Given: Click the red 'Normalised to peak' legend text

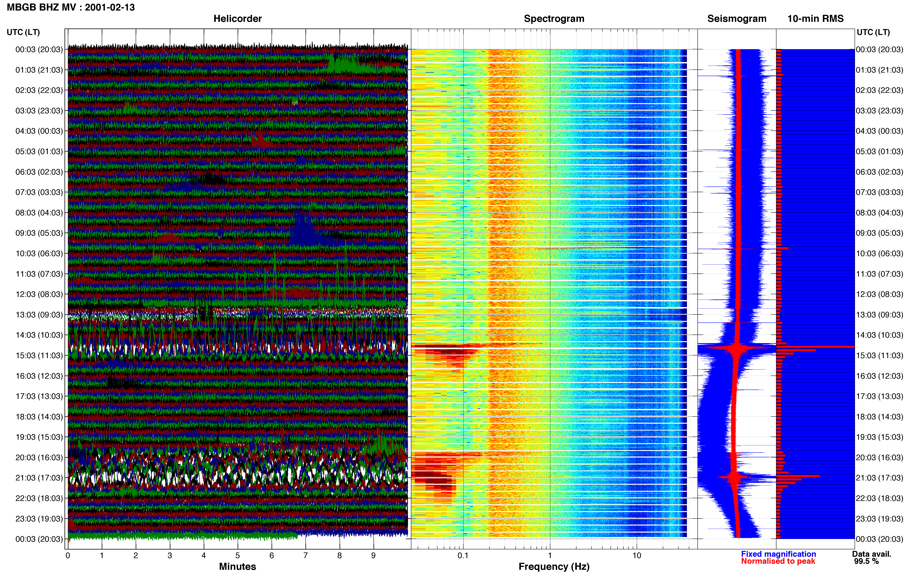Looking at the screenshot, I should 778,561.
